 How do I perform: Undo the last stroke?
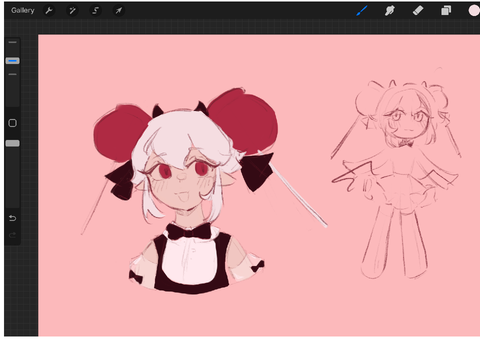[12, 218]
